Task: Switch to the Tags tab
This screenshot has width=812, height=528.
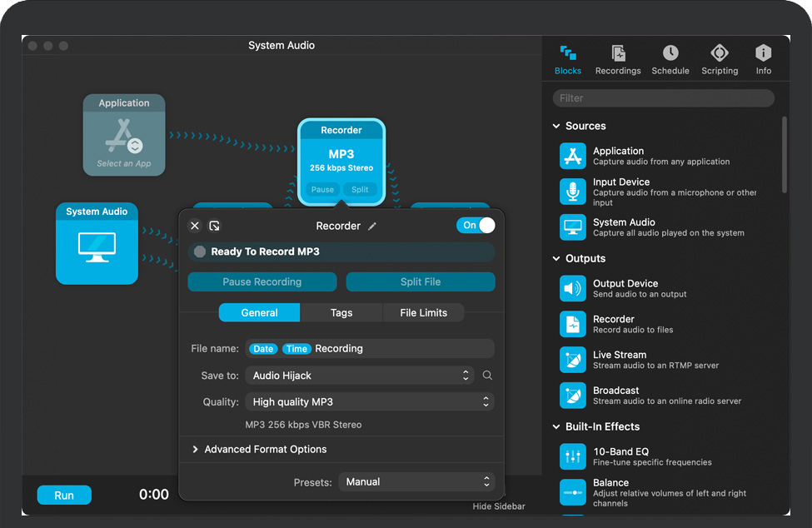Action: click(x=341, y=313)
